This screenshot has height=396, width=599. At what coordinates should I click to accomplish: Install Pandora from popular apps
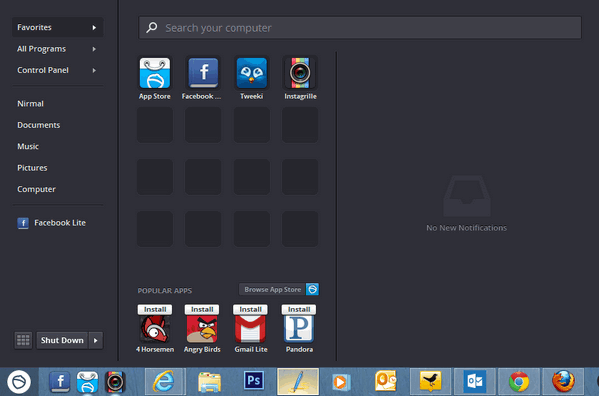[299, 309]
